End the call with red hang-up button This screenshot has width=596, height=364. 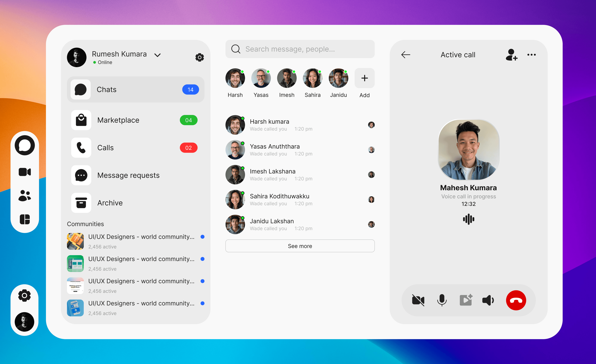(516, 300)
